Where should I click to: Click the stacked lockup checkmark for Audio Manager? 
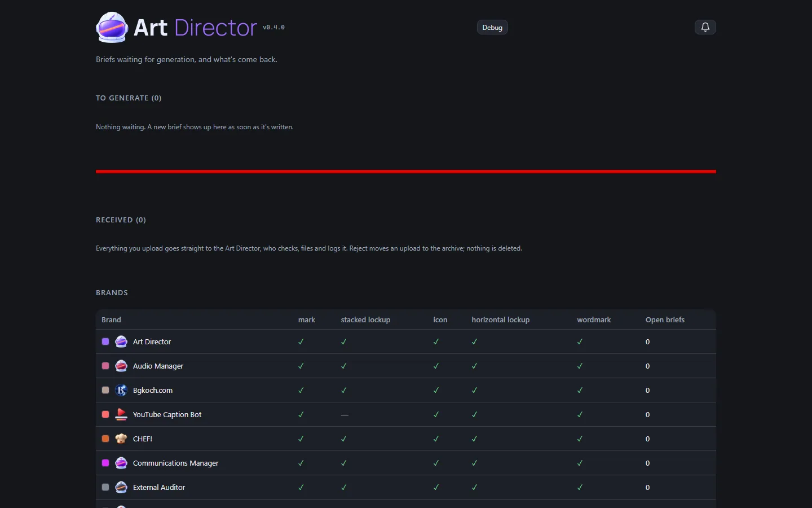pos(344,366)
